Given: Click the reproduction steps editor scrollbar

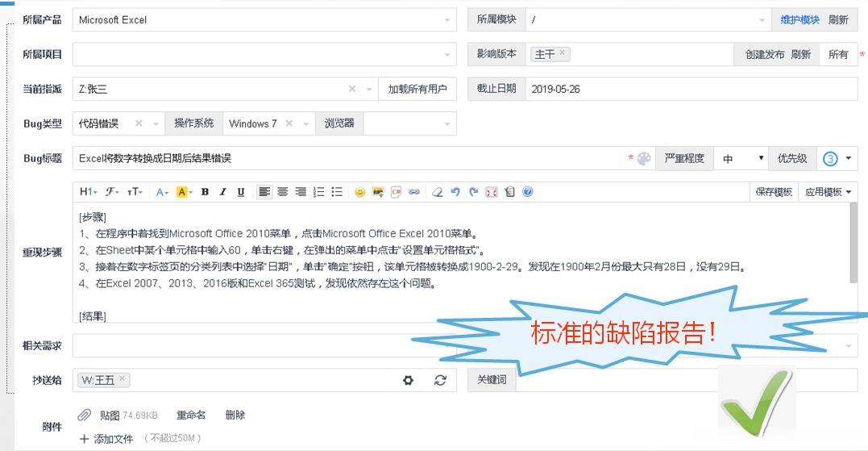Looking at the screenshot, I should [853, 243].
